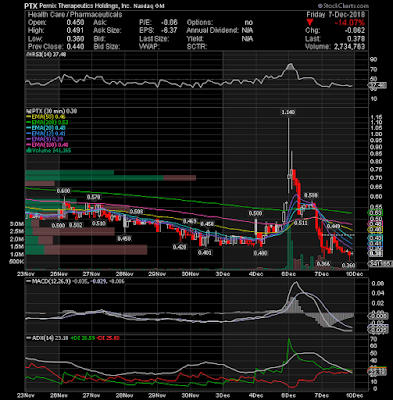Click the volume bars icon beside Volume 941,355
The image size is (393, 400).
tap(28, 151)
